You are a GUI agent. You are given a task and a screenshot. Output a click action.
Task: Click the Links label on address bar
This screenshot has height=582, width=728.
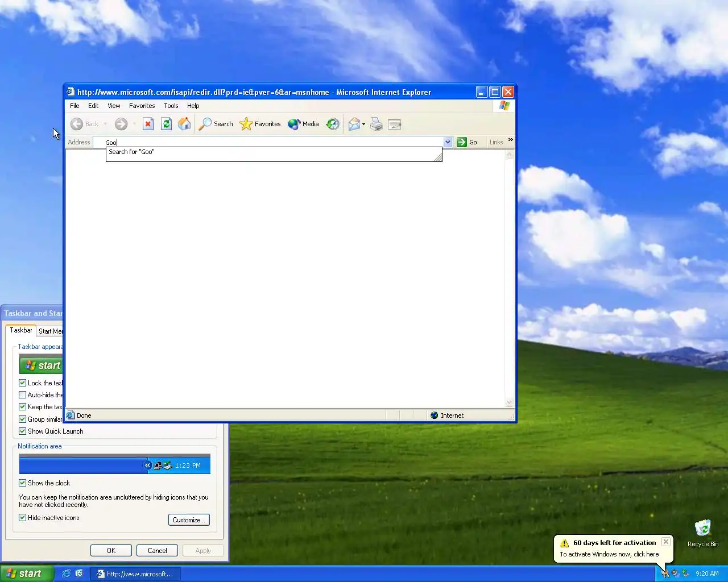click(496, 142)
